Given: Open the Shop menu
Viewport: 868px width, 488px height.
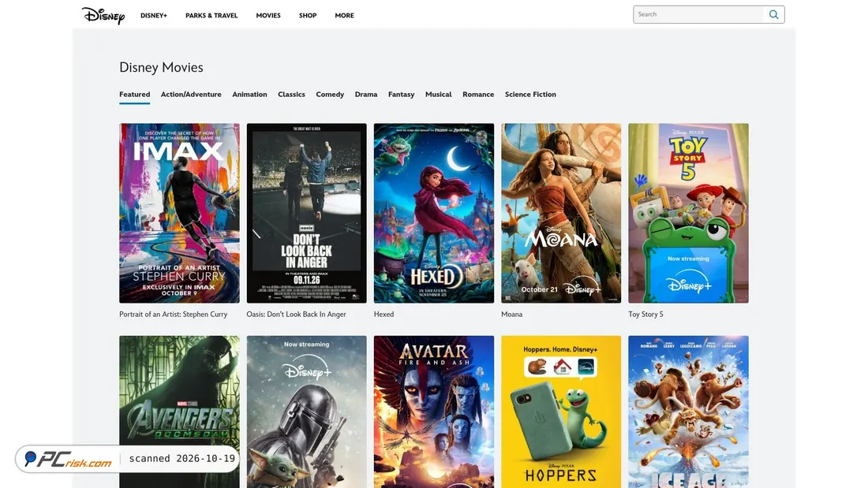Looking at the screenshot, I should click(308, 16).
